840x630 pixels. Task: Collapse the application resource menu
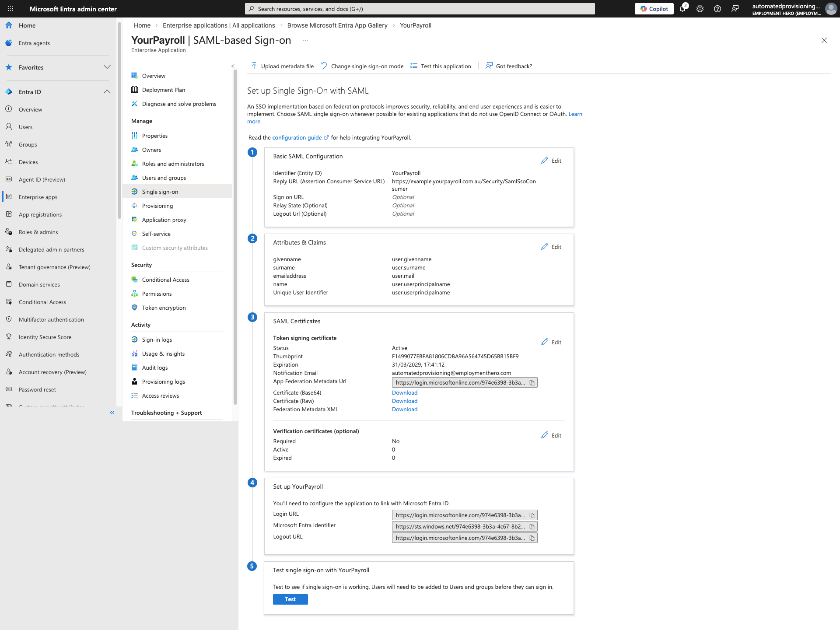(233, 66)
